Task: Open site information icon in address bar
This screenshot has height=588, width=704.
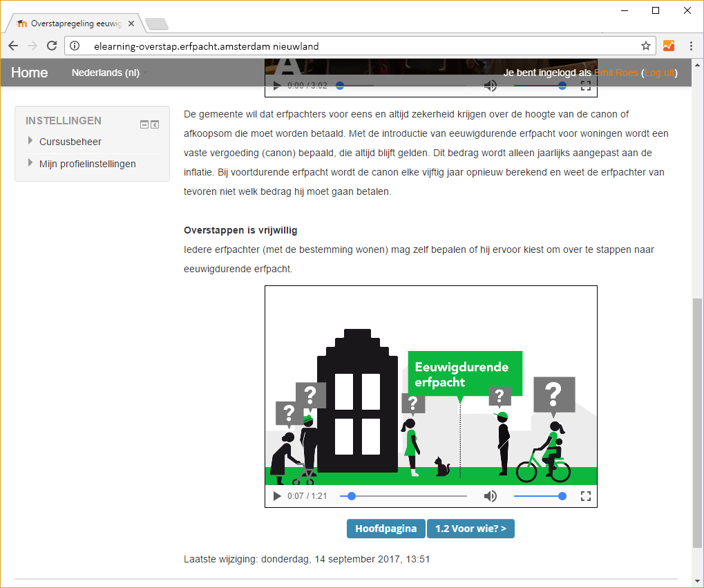Action: [x=75, y=46]
